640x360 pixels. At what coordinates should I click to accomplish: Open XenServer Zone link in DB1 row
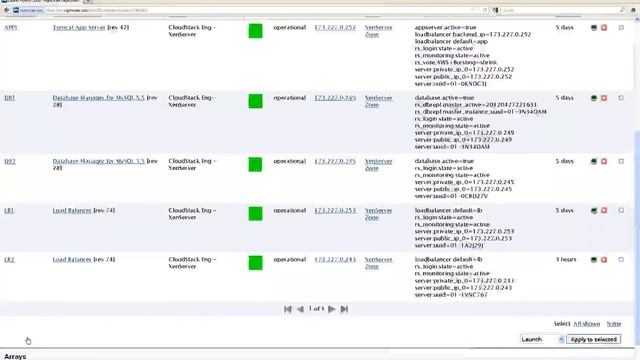click(378, 101)
